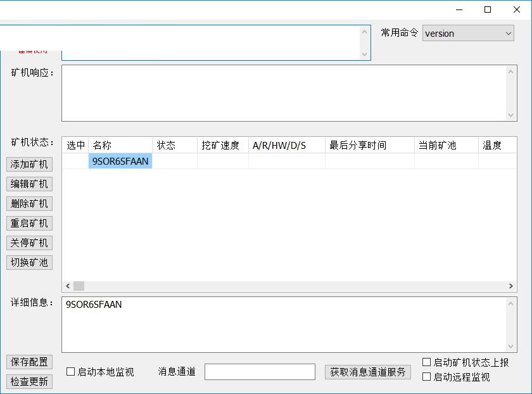Click the 详细信息 scrollbar down arrow
The image size is (532, 394).
(x=512, y=346)
